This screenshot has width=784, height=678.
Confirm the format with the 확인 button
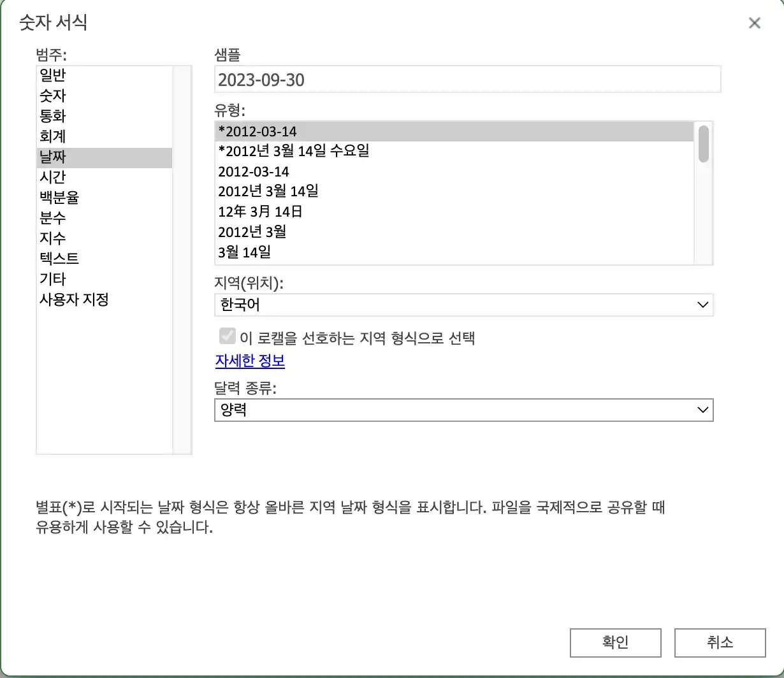[x=614, y=643]
